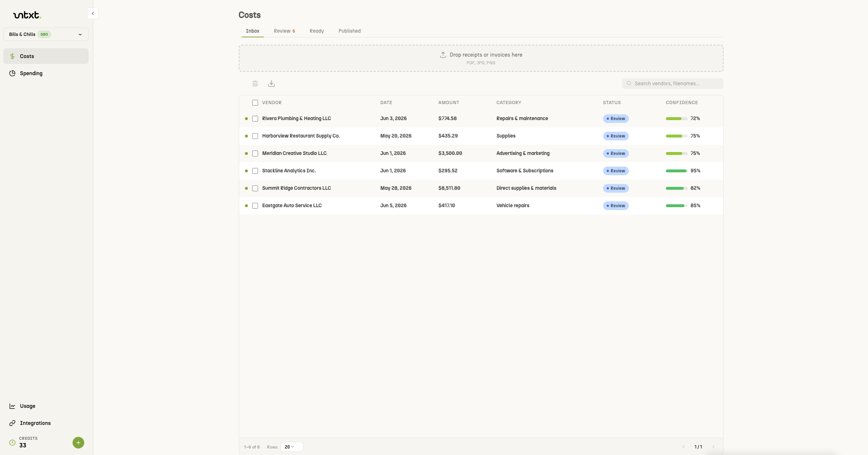Click the credits clock icon

point(12,443)
